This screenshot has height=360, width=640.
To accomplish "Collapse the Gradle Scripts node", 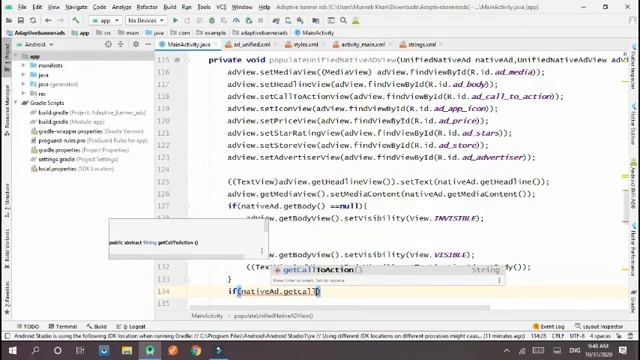I will [16, 103].
